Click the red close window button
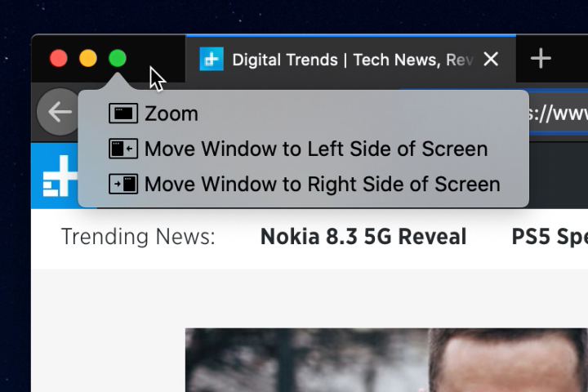Image resolution: width=588 pixels, height=392 pixels. [59, 59]
